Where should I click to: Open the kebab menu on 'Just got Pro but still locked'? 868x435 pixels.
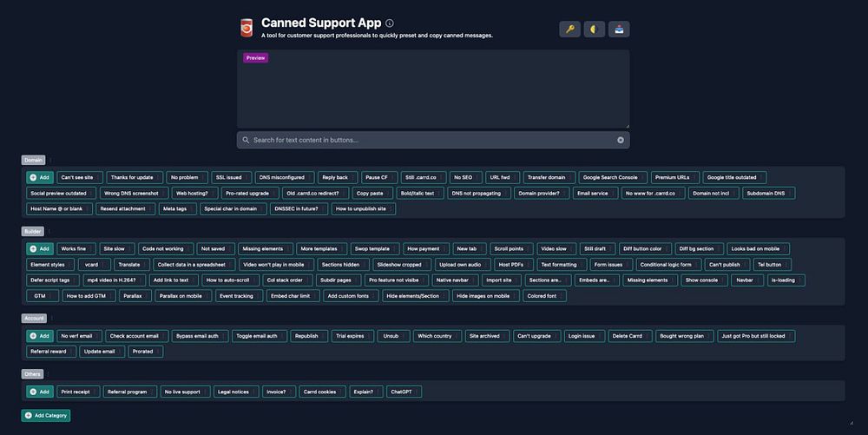tap(790, 336)
